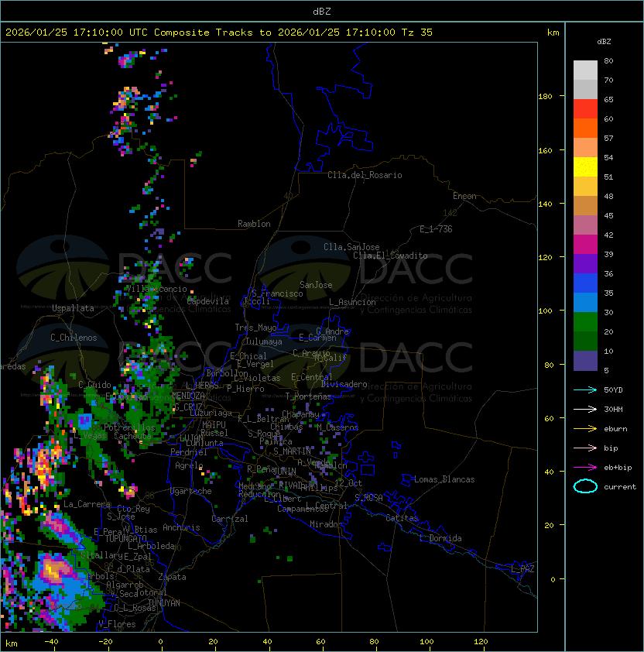Click the Clla.del_Rosario label

pos(365,175)
